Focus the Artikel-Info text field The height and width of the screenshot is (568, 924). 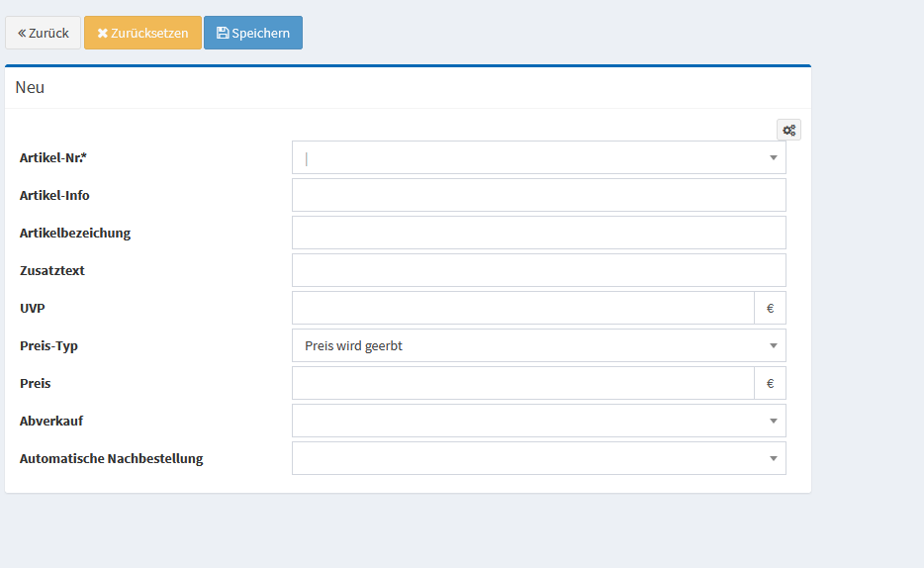[x=538, y=195]
